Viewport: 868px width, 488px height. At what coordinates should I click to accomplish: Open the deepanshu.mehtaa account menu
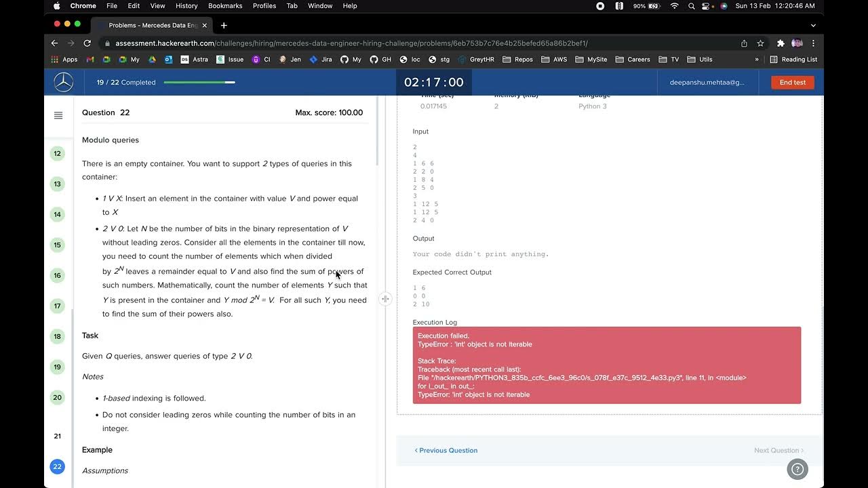click(x=707, y=82)
